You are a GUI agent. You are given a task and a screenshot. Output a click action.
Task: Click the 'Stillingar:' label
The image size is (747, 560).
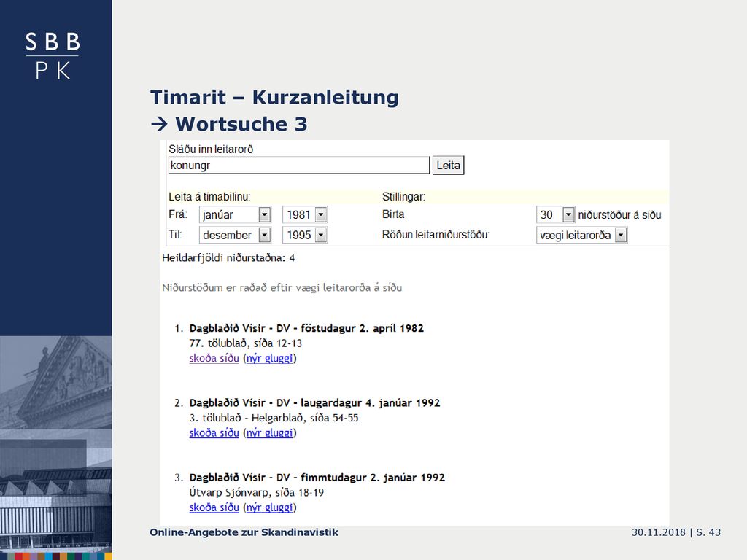pos(403,197)
